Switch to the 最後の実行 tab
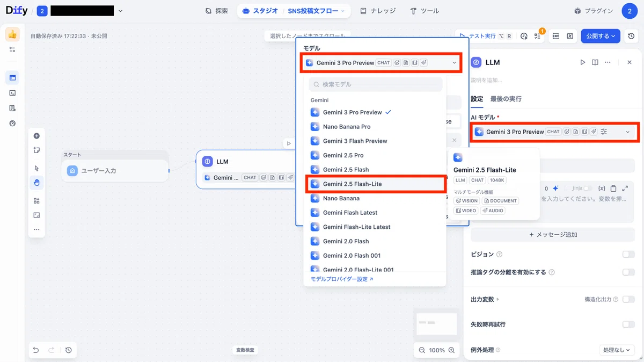 click(x=506, y=99)
